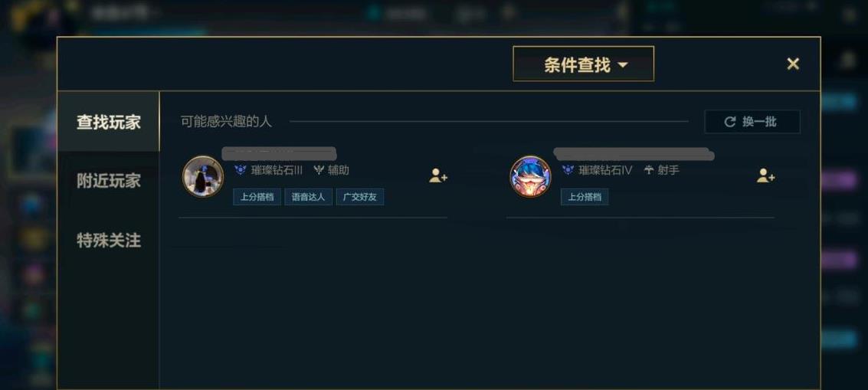Image resolution: width=868 pixels, height=390 pixels.
Task: Select the 语音达人 tag
Action: click(x=308, y=197)
